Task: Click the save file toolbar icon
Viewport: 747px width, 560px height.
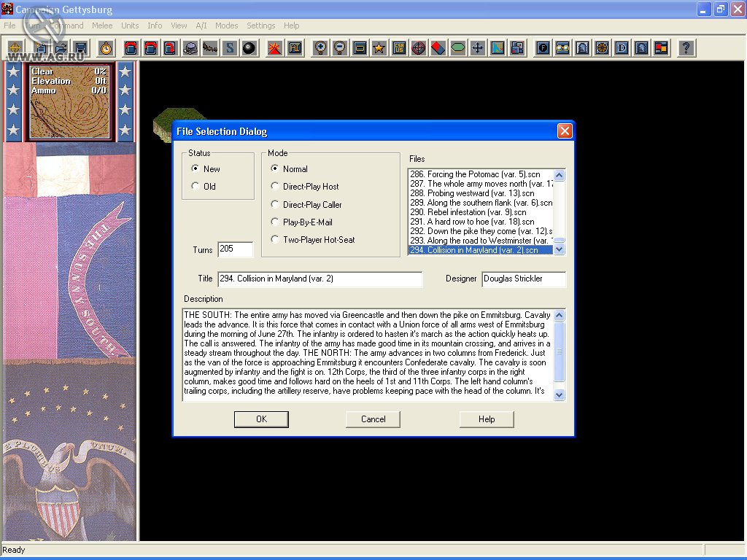Action: 81,48
